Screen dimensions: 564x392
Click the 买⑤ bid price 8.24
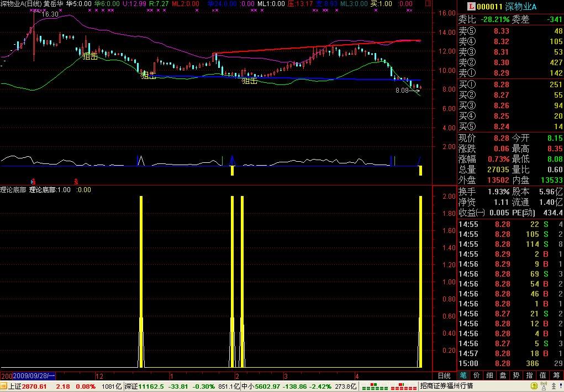(x=502, y=126)
